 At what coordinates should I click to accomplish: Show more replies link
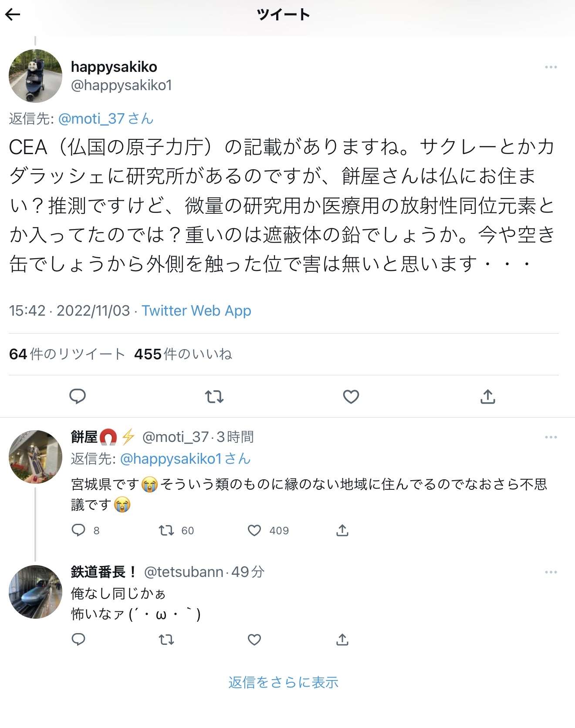pyautogui.click(x=283, y=682)
